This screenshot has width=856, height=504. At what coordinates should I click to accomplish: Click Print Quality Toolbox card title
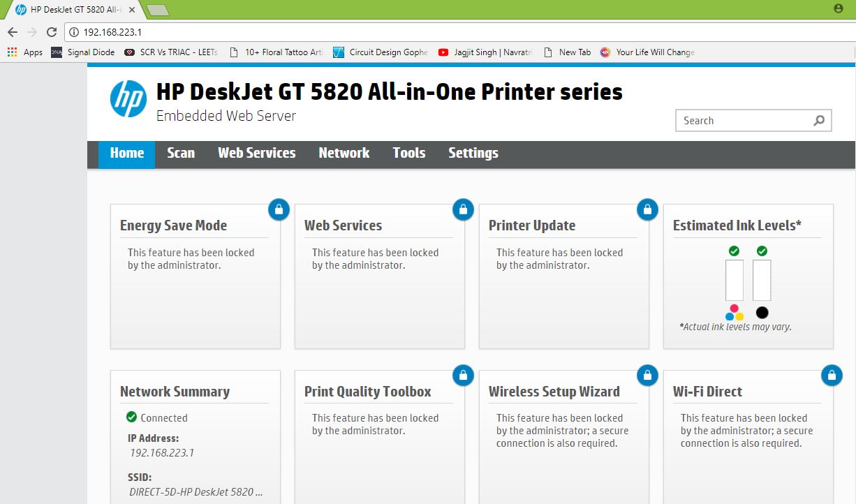pyautogui.click(x=368, y=392)
